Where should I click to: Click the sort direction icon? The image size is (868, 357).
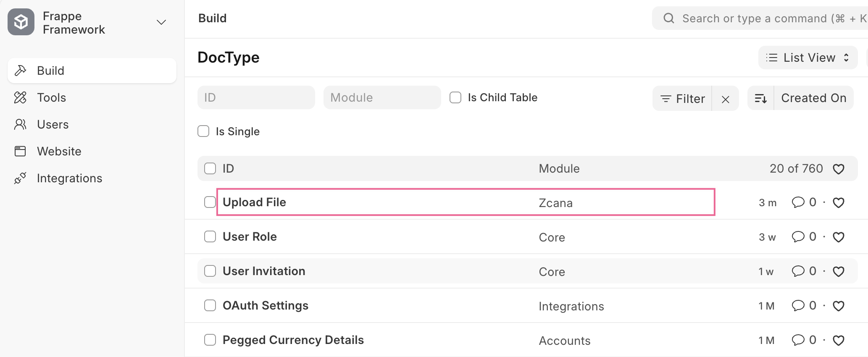click(x=761, y=98)
